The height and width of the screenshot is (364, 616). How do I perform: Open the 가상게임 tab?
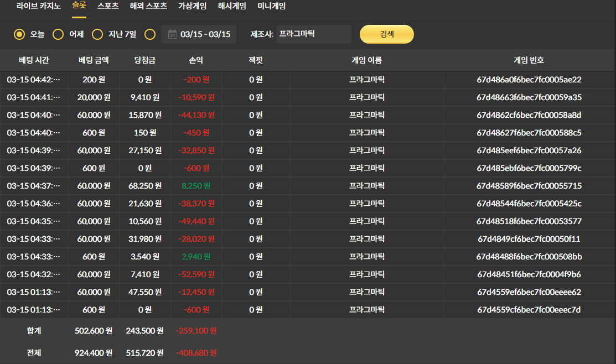coord(193,7)
